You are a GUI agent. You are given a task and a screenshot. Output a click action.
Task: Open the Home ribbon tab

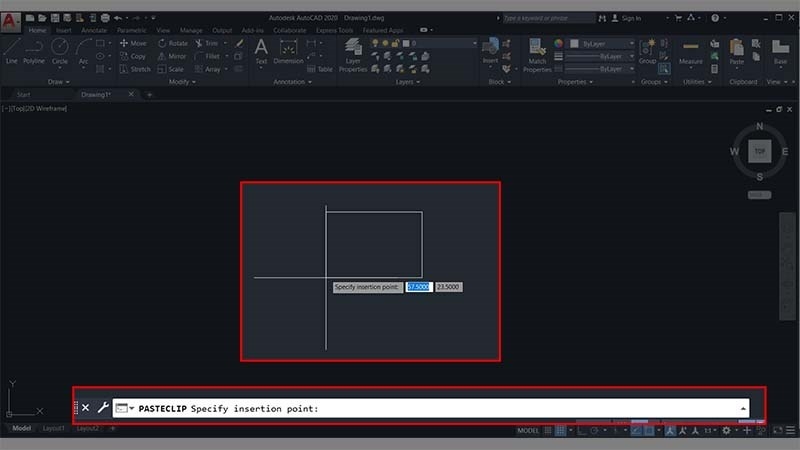(37, 30)
